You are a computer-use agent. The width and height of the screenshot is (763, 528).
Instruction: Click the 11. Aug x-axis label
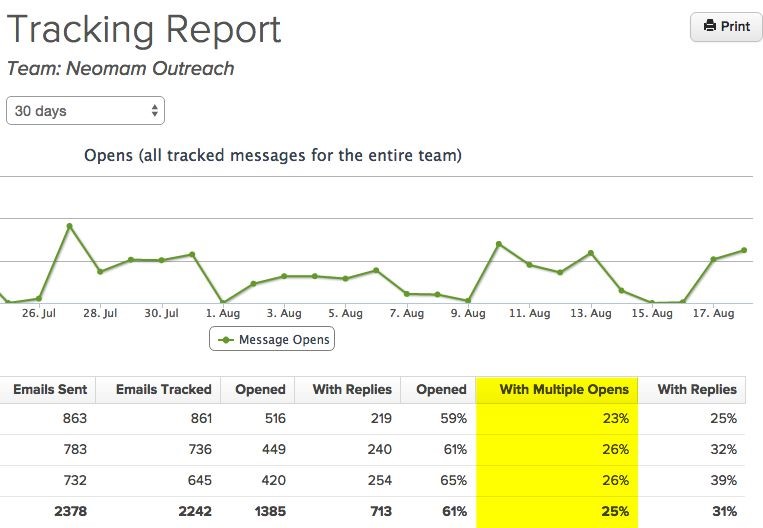point(530,313)
